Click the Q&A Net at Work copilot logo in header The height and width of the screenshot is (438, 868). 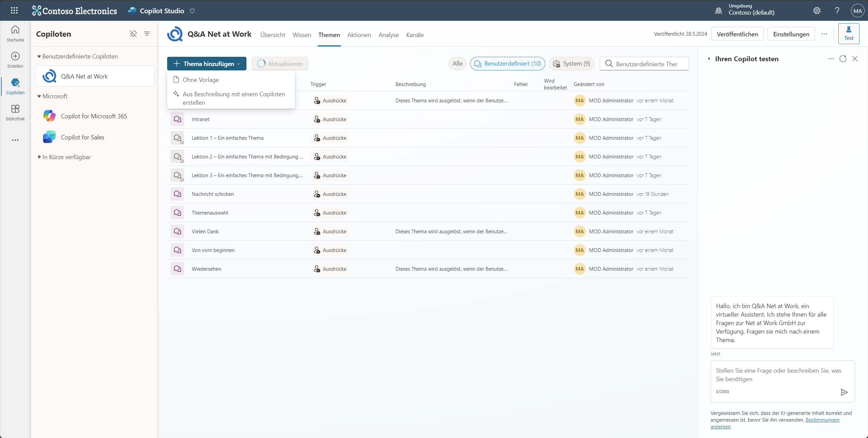(175, 34)
